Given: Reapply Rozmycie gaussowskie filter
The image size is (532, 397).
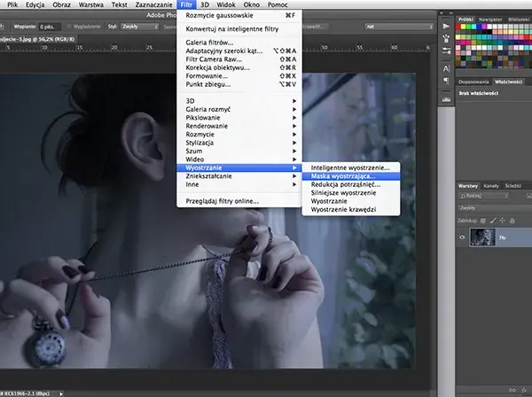Looking at the screenshot, I should [x=239, y=15].
